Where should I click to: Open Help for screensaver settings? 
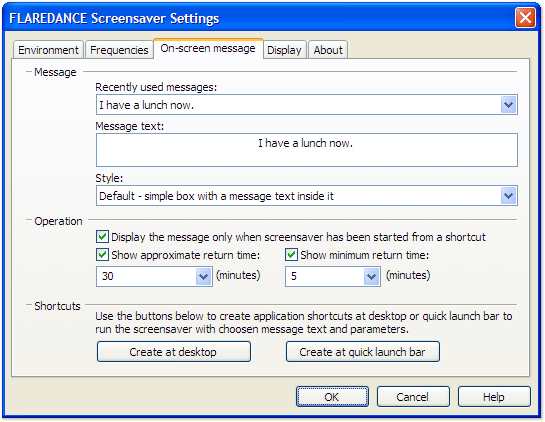pyautogui.click(x=494, y=397)
